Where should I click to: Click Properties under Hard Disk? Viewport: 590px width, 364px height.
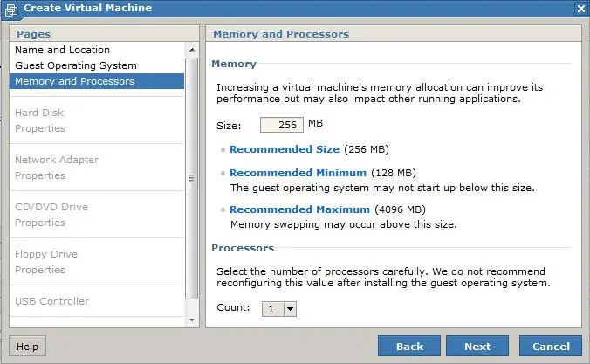[x=40, y=128]
